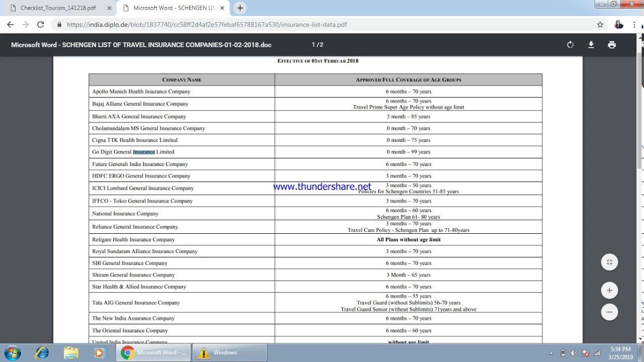Click Bharti AXA General Insurance Company
The height and width of the screenshot is (362, 644).
pos(139,117)
